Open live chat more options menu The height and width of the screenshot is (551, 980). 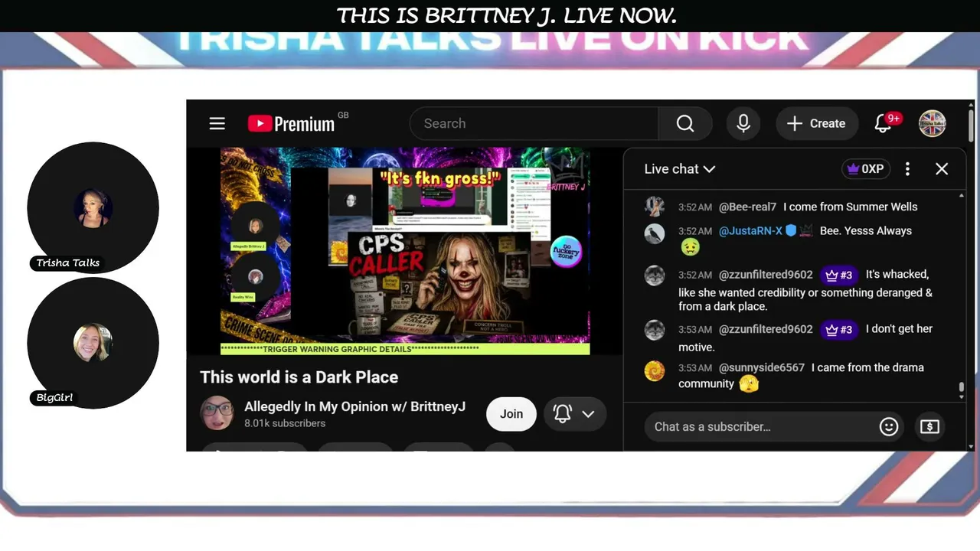(907, 169)
